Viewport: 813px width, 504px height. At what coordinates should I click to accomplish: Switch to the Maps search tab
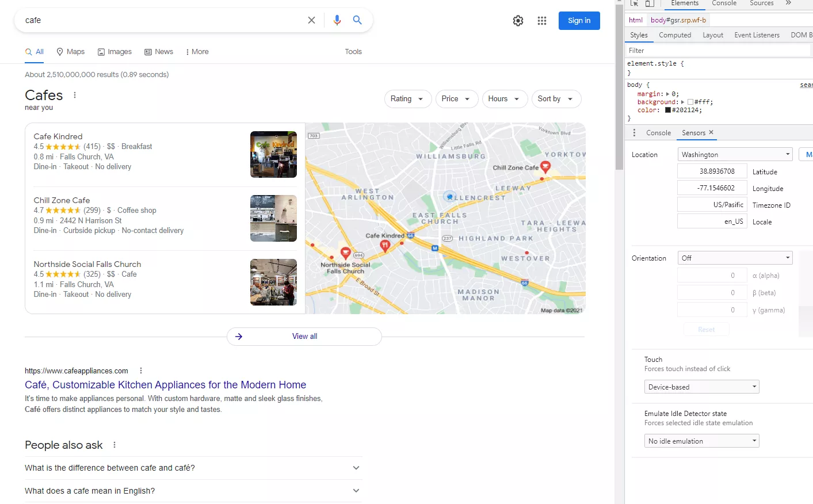[x=70, y=52]
